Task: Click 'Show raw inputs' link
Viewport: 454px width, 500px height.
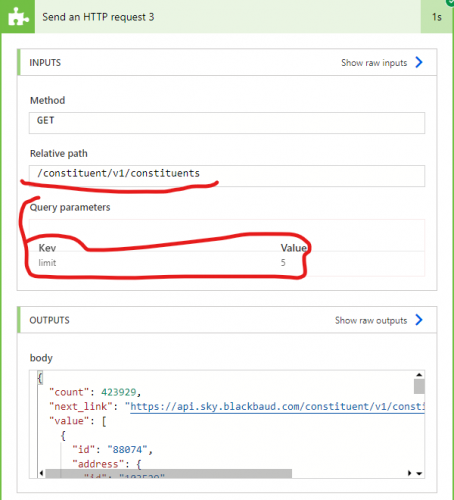Action: pos(374,63)
